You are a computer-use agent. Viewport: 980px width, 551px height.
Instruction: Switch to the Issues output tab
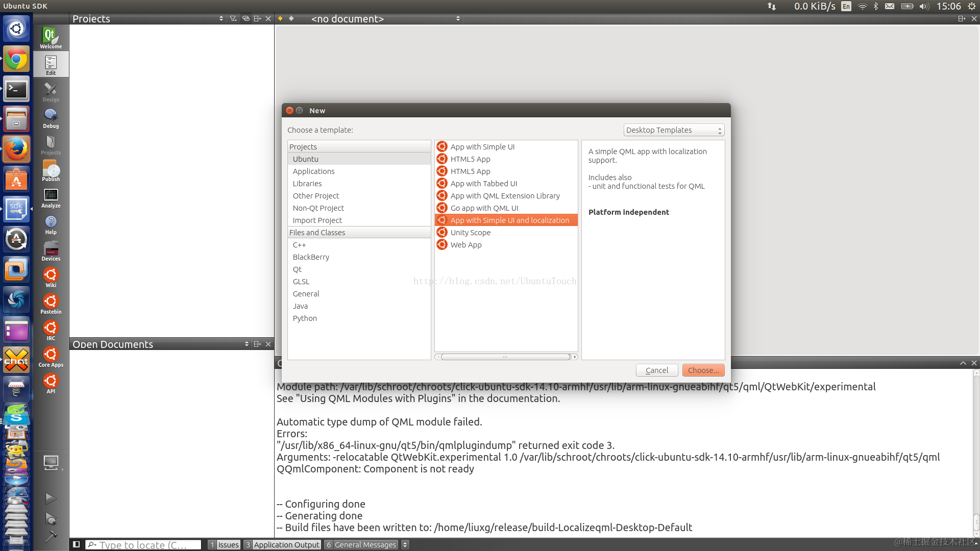[x=224, y=544]
